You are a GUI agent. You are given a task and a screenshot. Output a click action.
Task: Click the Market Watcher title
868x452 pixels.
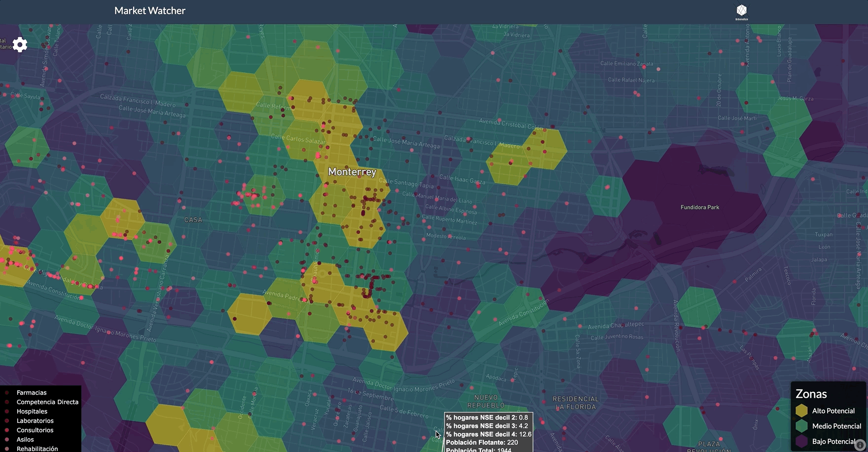tap(150, 10)
